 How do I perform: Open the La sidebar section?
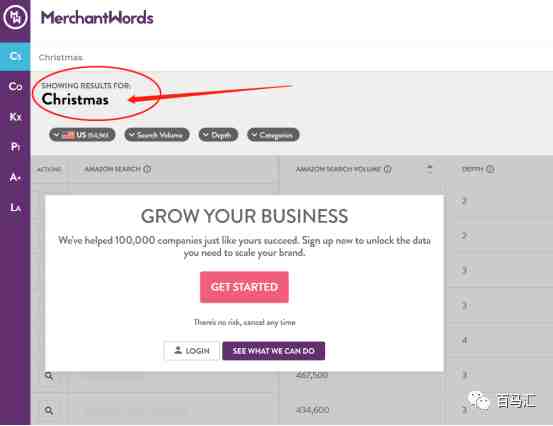[15, 207]
